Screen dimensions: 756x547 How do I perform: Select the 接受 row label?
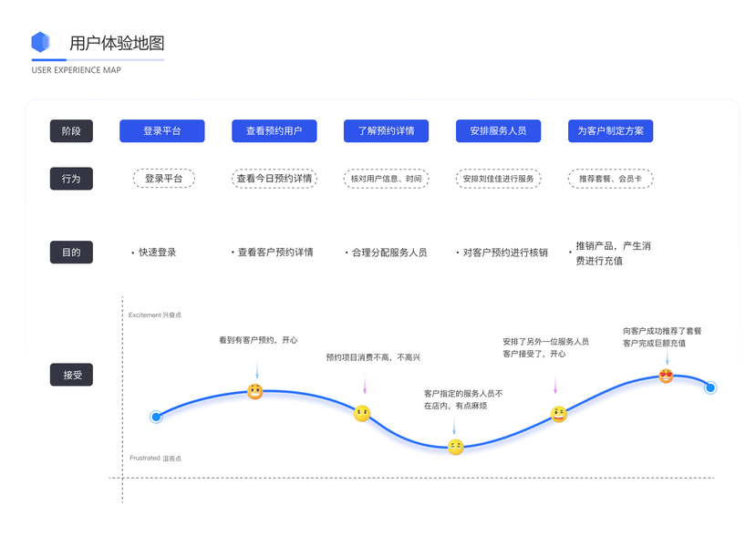(x=71, y=375)
